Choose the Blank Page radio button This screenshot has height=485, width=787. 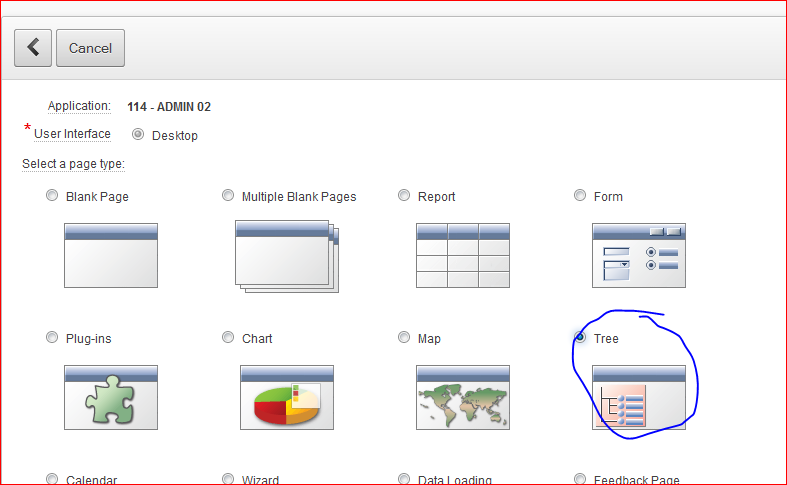coord(52,195)
